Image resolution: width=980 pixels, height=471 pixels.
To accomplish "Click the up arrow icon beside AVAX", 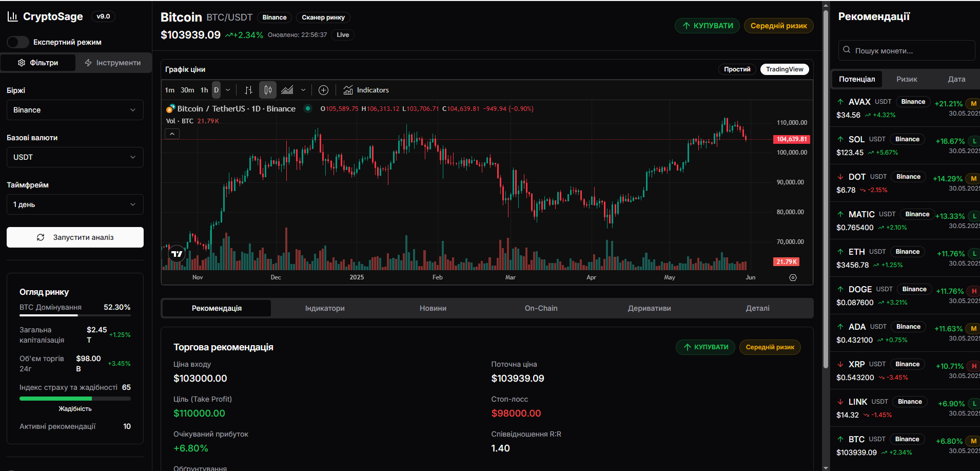I will click(x=840, y=102).
